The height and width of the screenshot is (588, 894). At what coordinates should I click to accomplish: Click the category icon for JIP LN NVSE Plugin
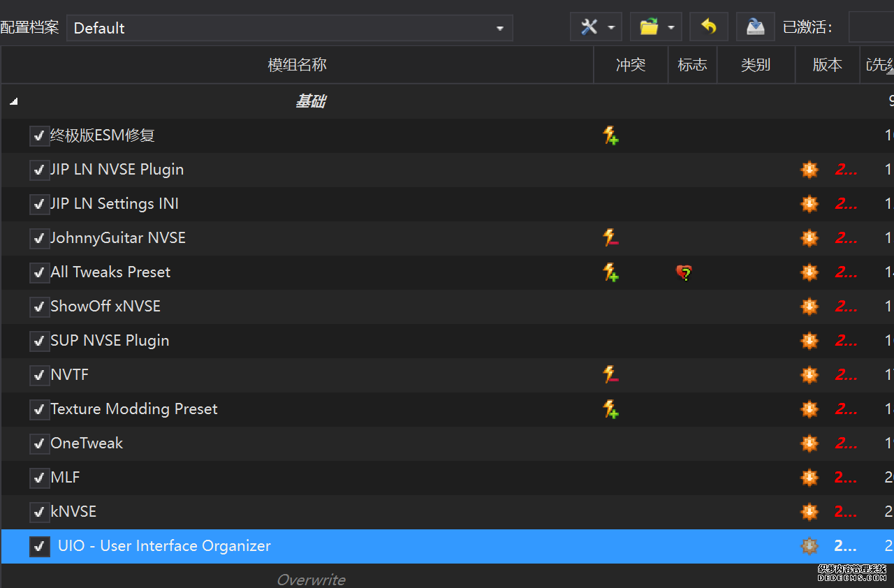pyautogui.click(x=809, y=170)
